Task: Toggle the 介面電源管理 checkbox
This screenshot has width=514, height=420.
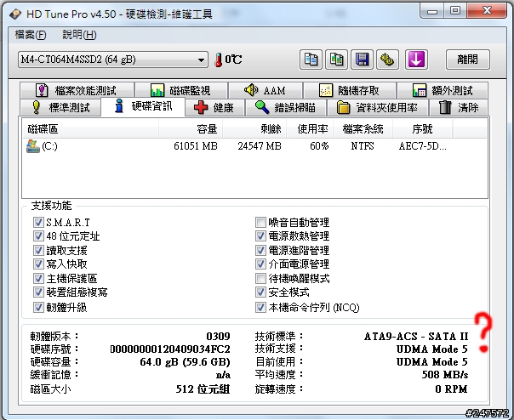Action: pyautogui.click(x=260, y=264)
